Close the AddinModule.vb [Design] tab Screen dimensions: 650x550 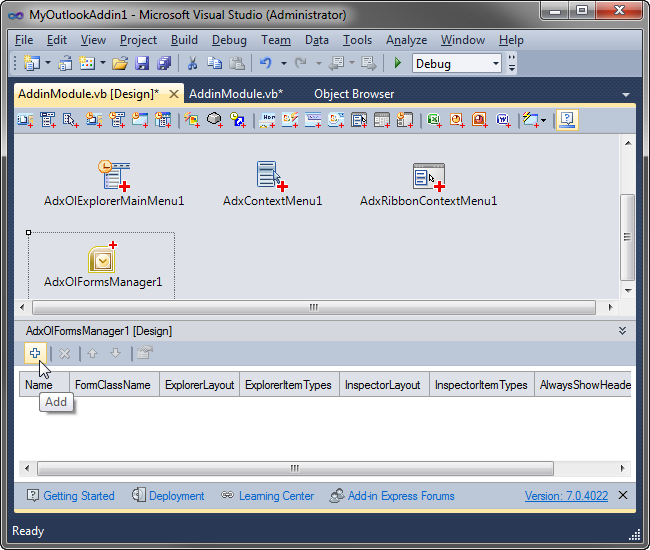[174, 94]
